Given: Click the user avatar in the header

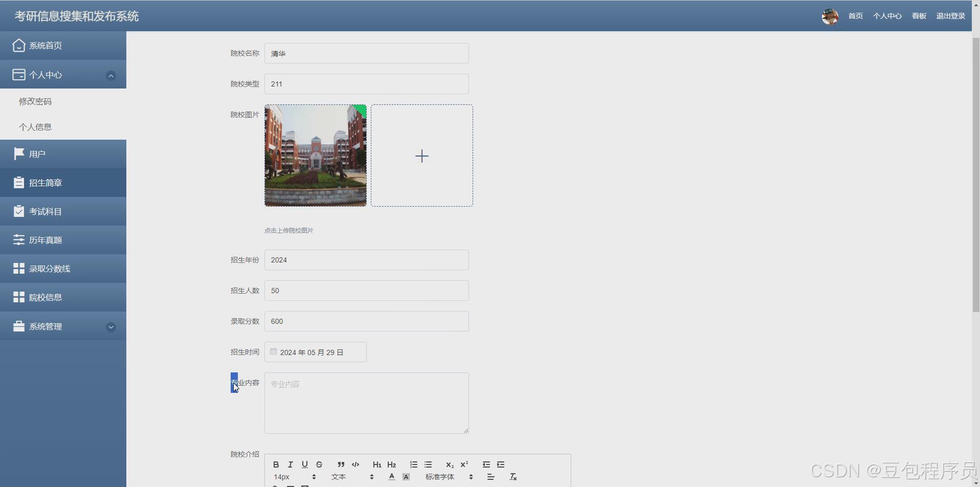Looking at the screenshot, I should tap(830, 16).
